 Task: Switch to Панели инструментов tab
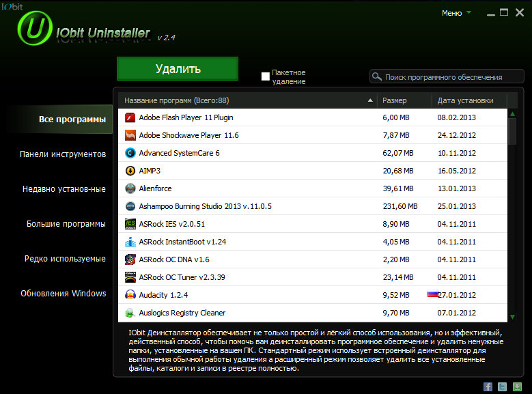[x=63, y=154]
